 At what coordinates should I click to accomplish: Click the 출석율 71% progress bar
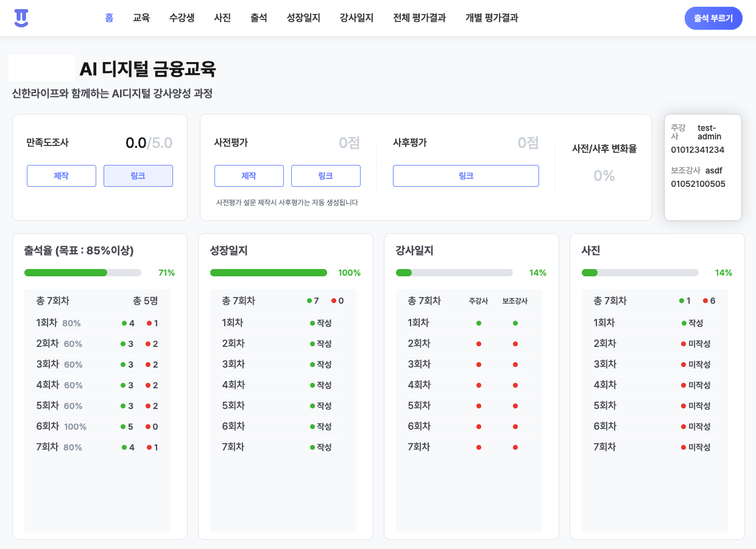(x=83, y=273)
